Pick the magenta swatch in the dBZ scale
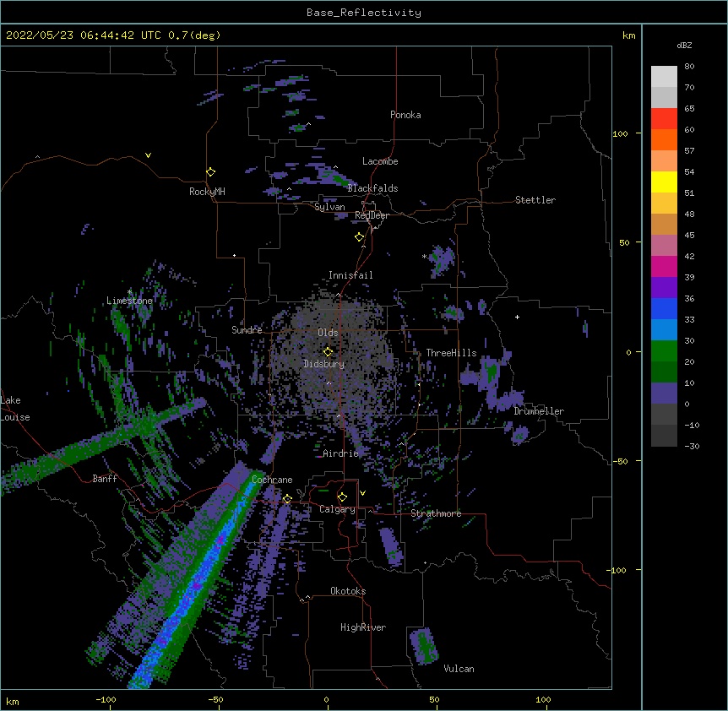Viewport: 728px width, 711px height. [664, 266]
